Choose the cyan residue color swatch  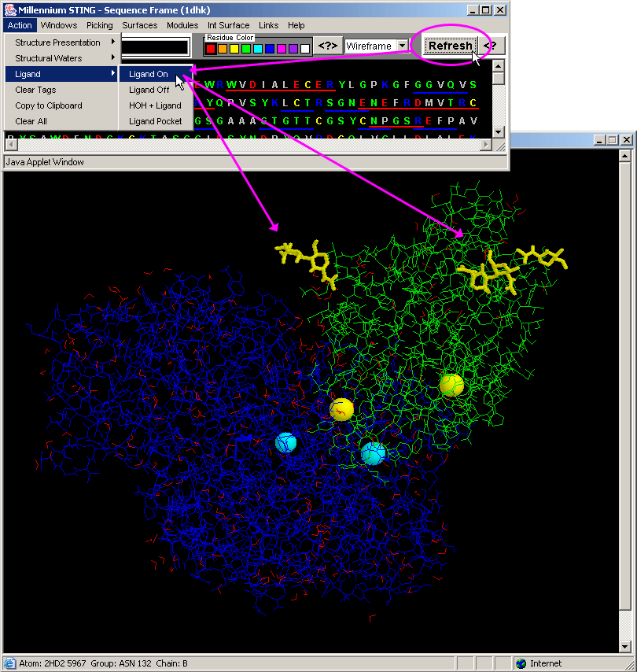click(258, 50)
